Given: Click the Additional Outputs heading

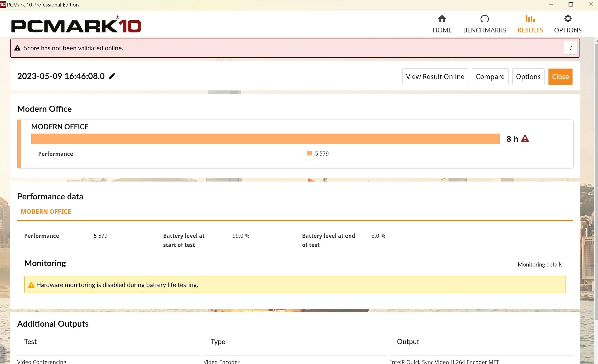Looking at the screenshot, I should click(53, 324).
